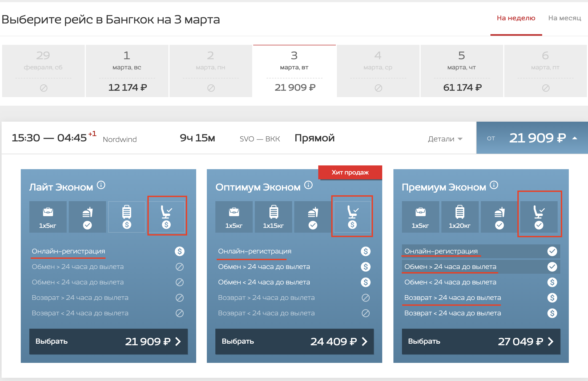This screenshot has width=588, height=381.
Task: Click checkmark for Онлайн-регистрация in Премиум Эконом
Action: click(x=552, y=251)
